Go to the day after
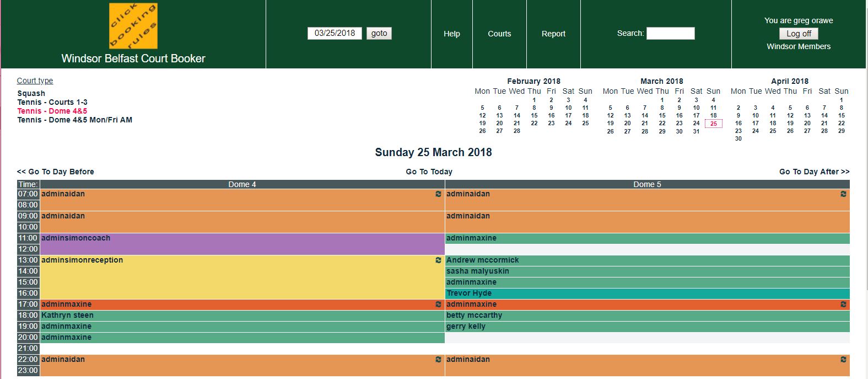The image size is (868, 379). pos(814,172)
